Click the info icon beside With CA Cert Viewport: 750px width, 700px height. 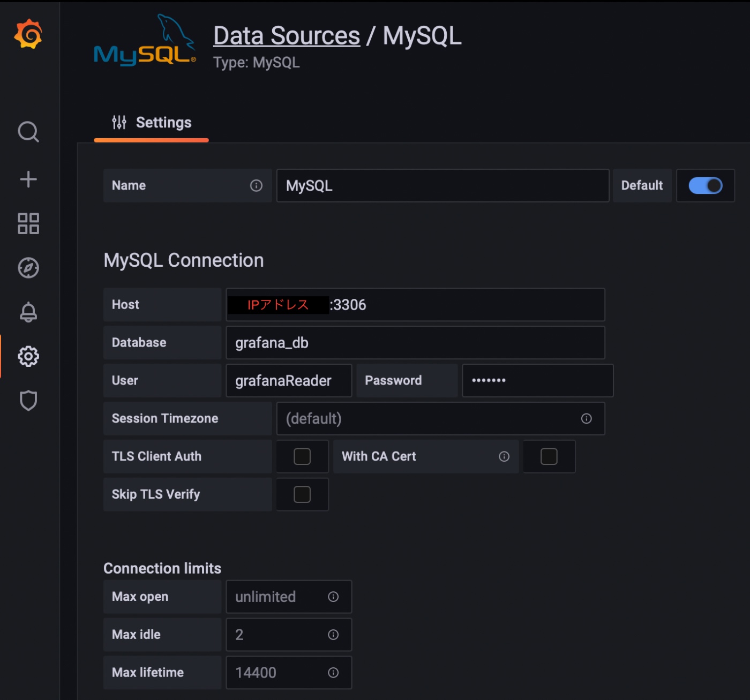504,456
